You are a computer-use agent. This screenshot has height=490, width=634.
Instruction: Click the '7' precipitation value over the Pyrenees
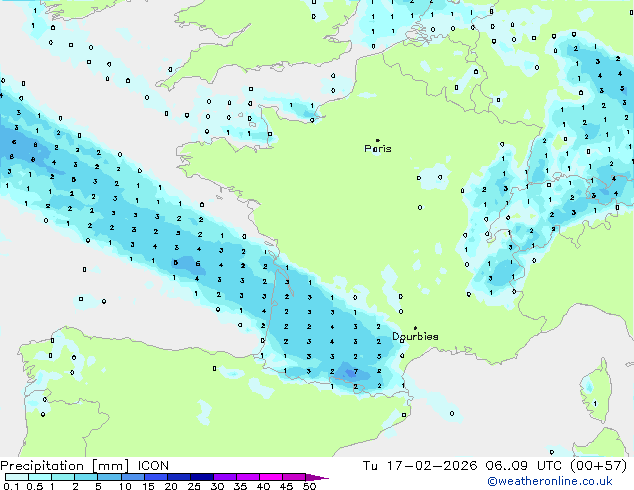pos(356,371)
